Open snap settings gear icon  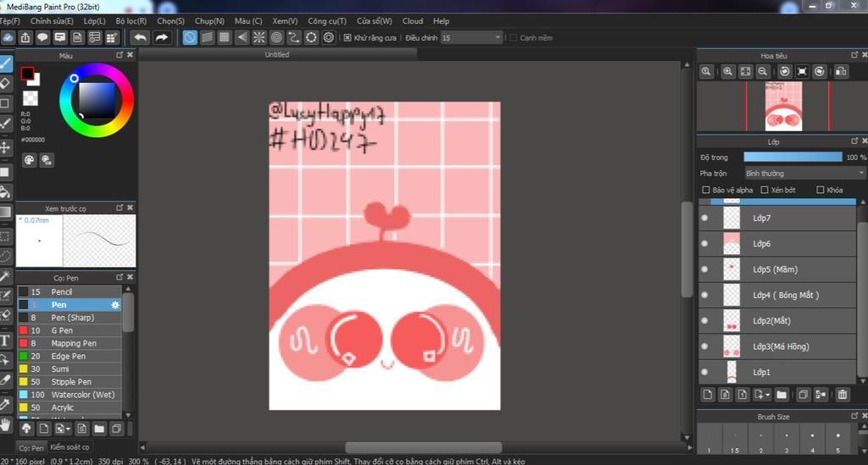click(329, 37)
